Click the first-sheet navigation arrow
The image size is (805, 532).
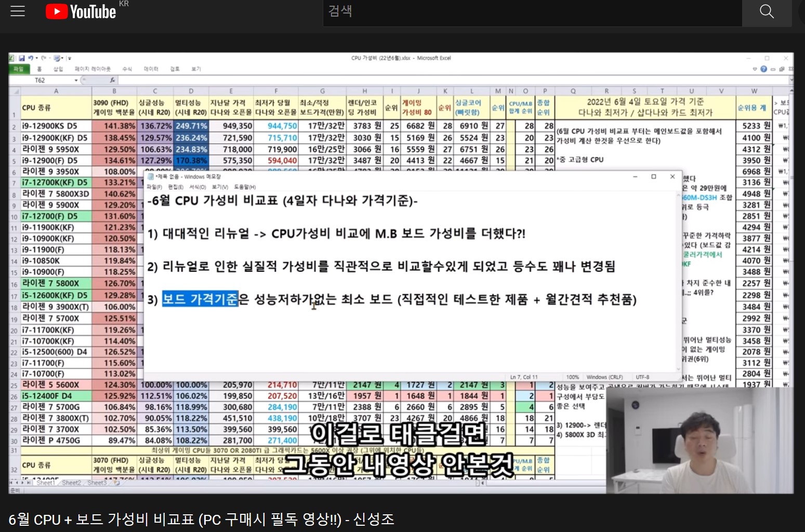point(11,483)
